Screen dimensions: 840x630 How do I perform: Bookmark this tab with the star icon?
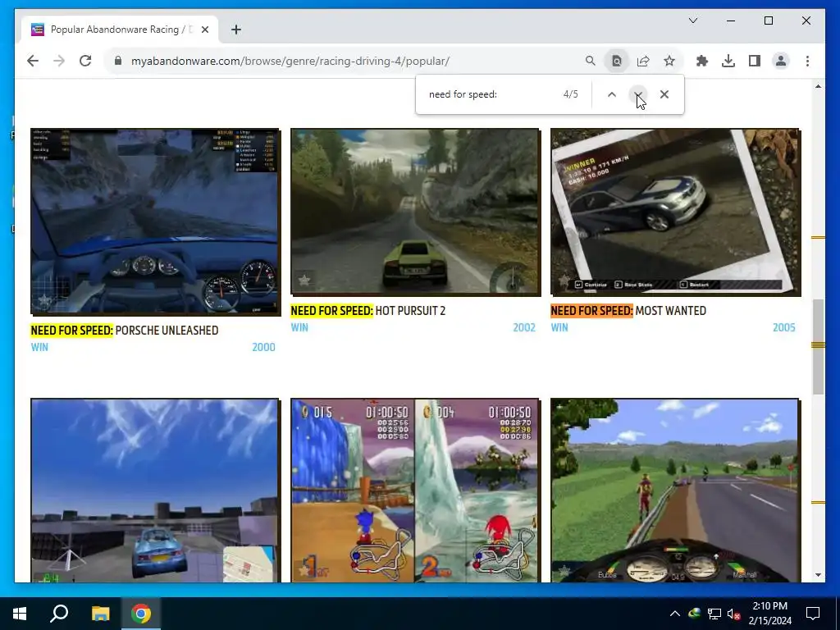tap(669, 61)
